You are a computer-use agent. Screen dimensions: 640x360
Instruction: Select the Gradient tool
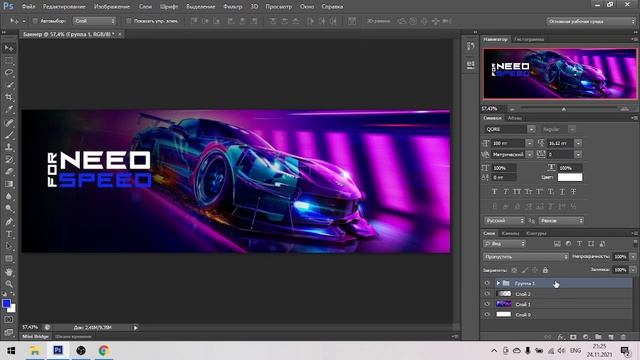pos(9,184)
